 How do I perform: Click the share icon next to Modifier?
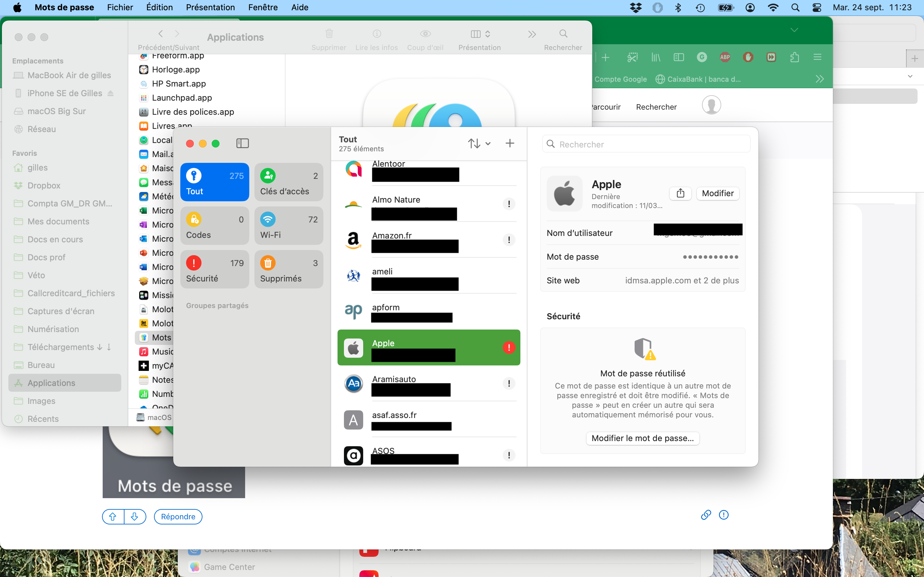[680, 193]
